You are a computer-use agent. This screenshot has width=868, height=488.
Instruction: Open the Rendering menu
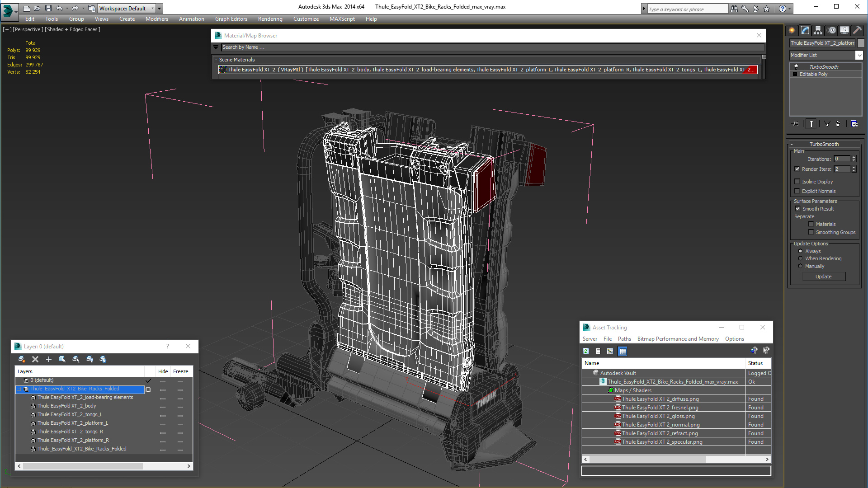pos(270,19)
